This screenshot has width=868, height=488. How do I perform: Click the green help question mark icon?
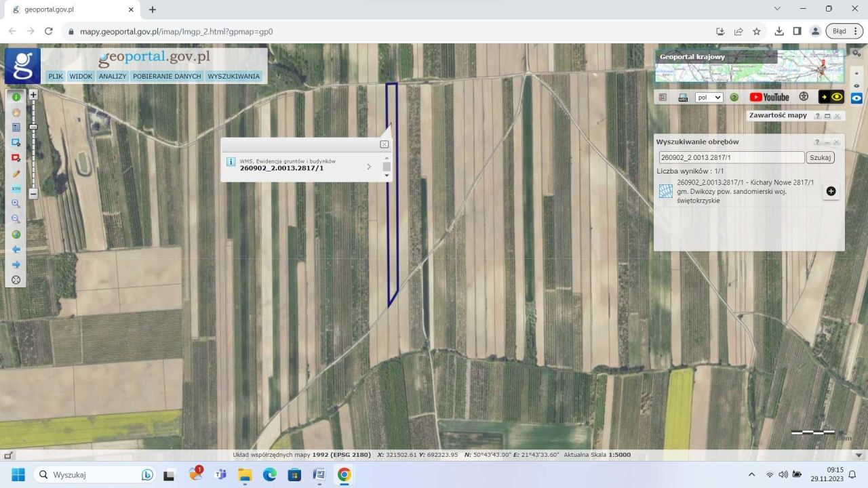pos(734,97)
